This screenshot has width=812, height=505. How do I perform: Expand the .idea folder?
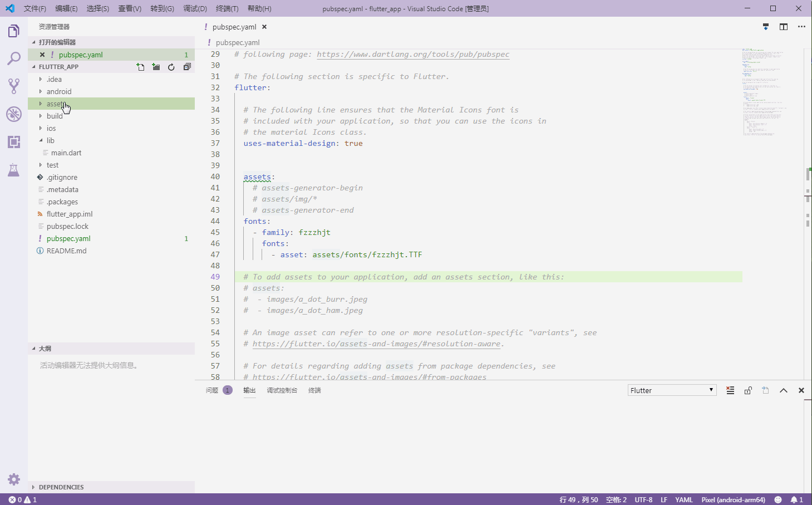point(111,79)
